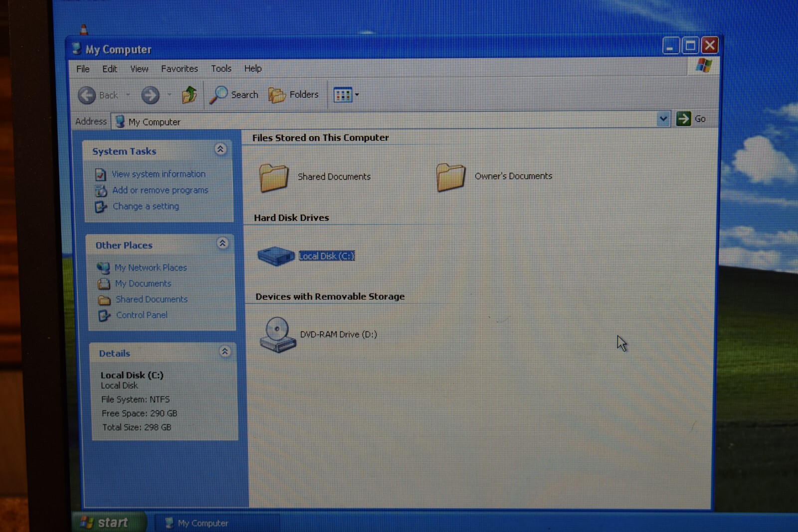Collapse the Details panel
This screenshot has height=532, width=798.
click(x=225, y=352)
